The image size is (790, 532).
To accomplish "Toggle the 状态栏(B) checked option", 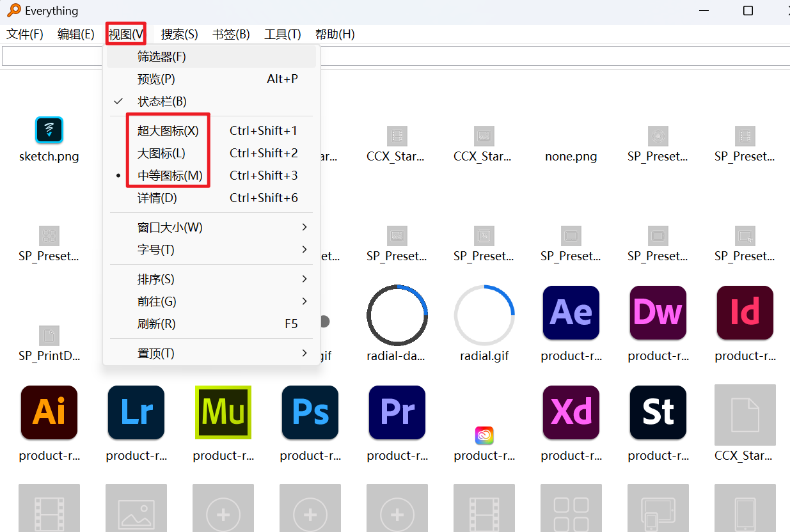I will [211, 101].
